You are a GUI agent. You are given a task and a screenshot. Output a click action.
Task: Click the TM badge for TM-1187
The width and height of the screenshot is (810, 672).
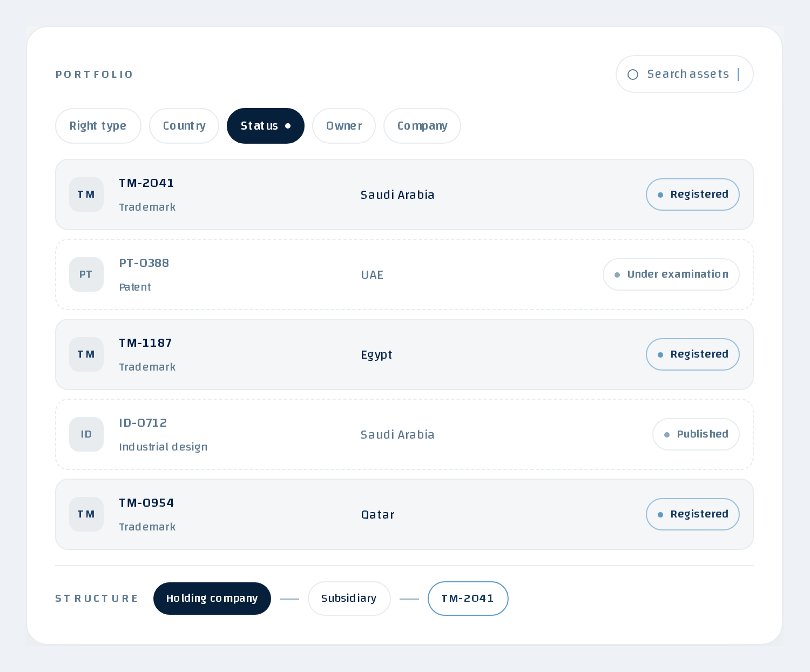pyautogui.click(x=86, y=354)
